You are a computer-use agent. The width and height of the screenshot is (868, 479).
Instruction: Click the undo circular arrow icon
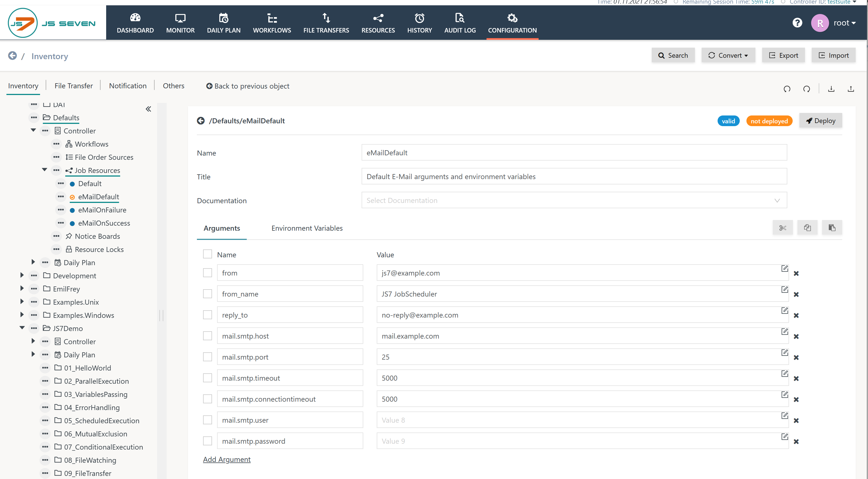pyautogui.click(x=787, y=89)
